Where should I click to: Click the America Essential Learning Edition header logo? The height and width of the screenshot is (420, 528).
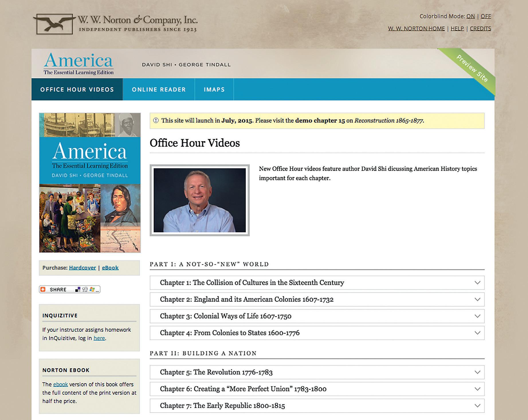78,64
